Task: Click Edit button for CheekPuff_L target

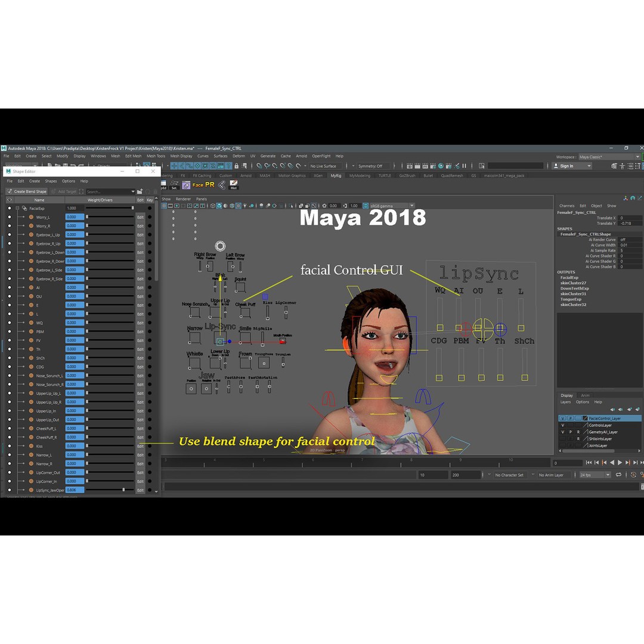Action: [140, 429]
